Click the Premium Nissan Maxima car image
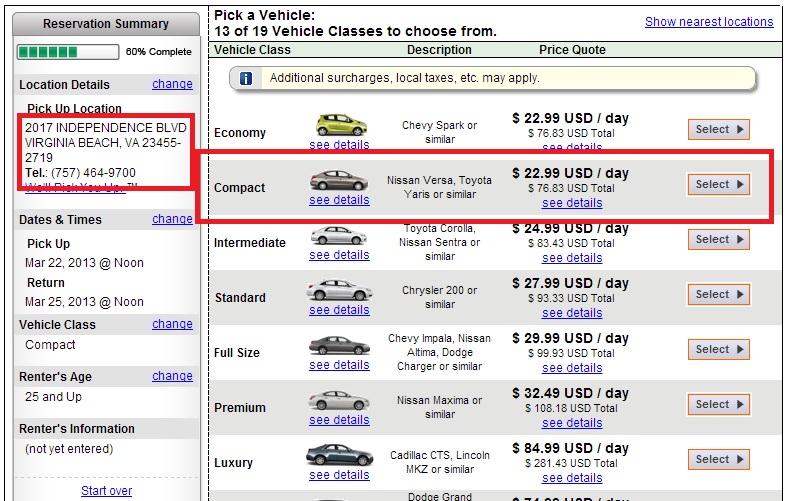This screenshot has width=789, height=501. pos(339,400)
